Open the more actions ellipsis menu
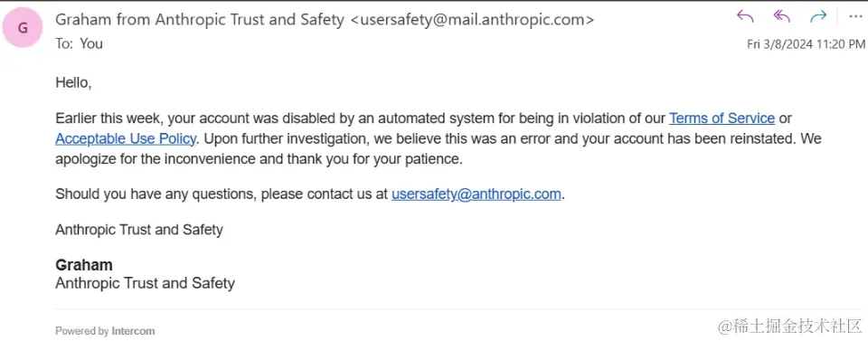Viewport: 868px width, 341px height. point(855,16)
